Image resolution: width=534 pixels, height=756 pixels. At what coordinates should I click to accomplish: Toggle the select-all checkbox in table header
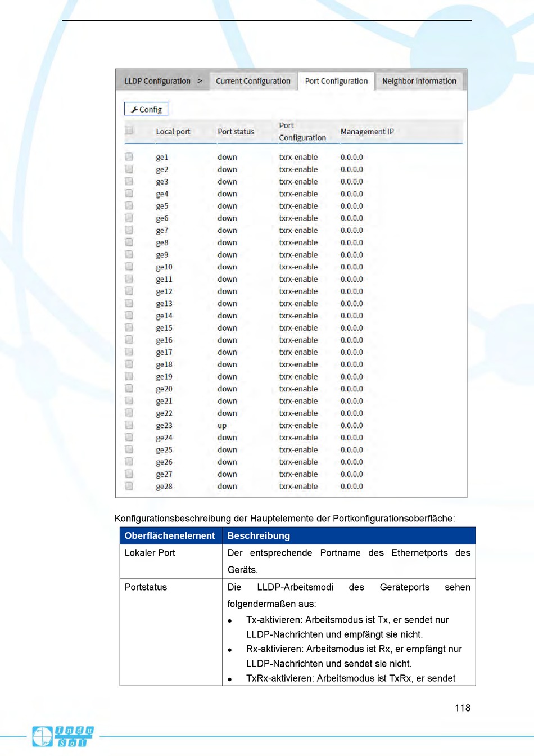(x=129, y=130)
